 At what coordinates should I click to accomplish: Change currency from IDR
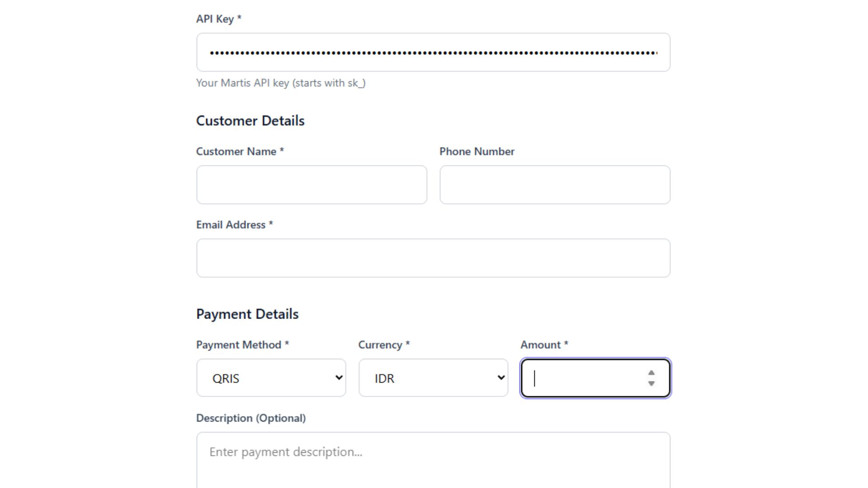[x=433, y=378]
